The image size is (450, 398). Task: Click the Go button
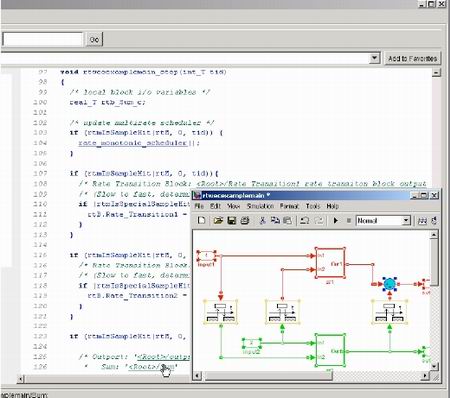coord(94,39)
